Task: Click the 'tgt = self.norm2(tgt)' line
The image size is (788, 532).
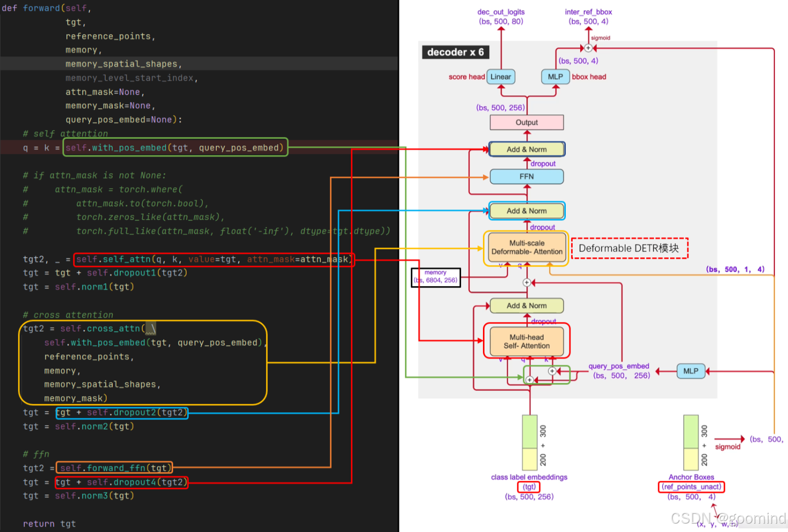Action: (x=78, y=427)
